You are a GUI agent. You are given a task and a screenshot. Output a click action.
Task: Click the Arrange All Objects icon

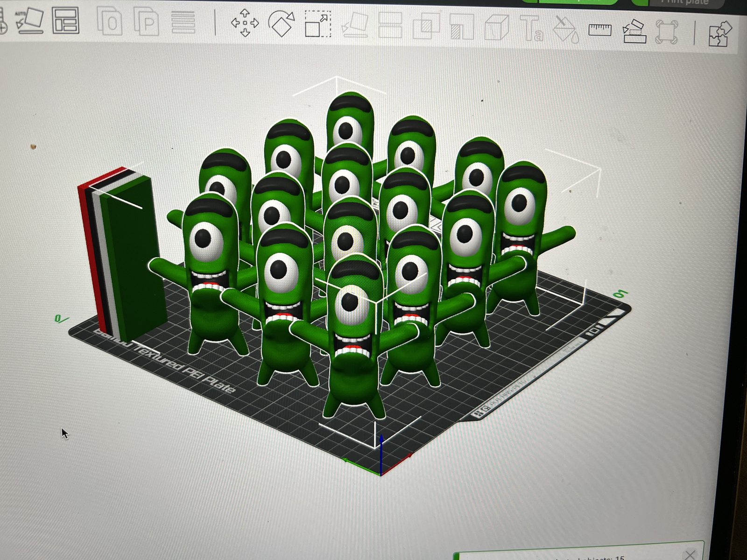[x=65, y=21]
